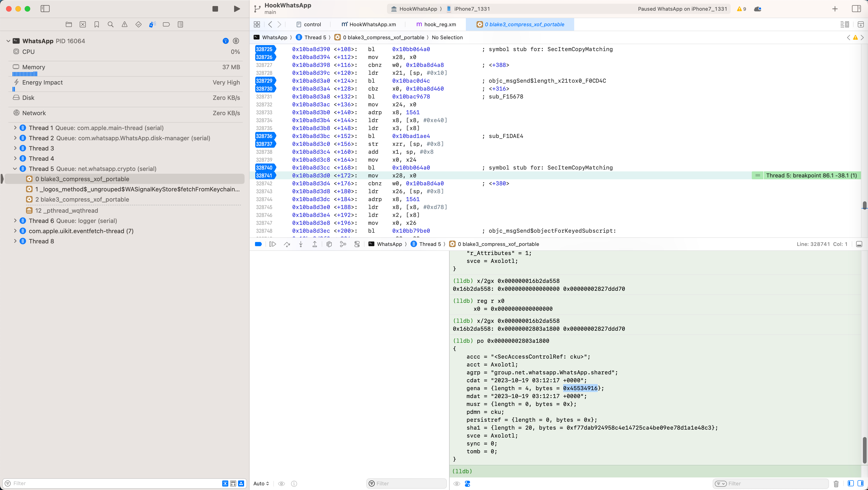Image resolution: width=868 pixels, height=490 pixels.
Task: Open Debug View Hierarchy button
Action: (x=329, y=244)
